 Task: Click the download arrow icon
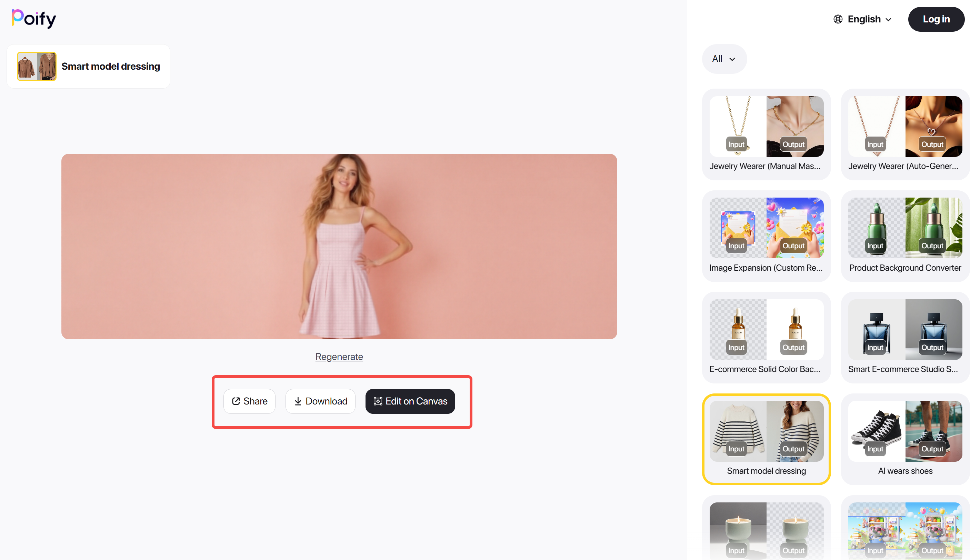[x=298, y=401]
